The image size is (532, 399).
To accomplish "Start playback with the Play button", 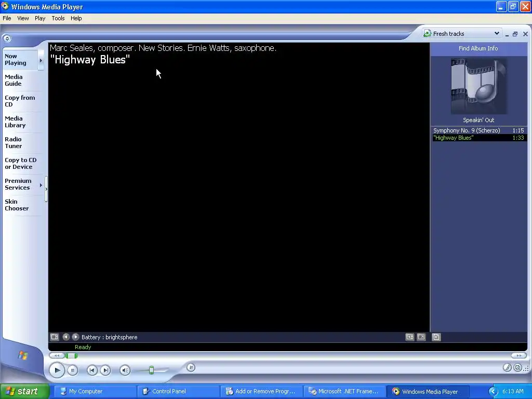I will (57, 370).
